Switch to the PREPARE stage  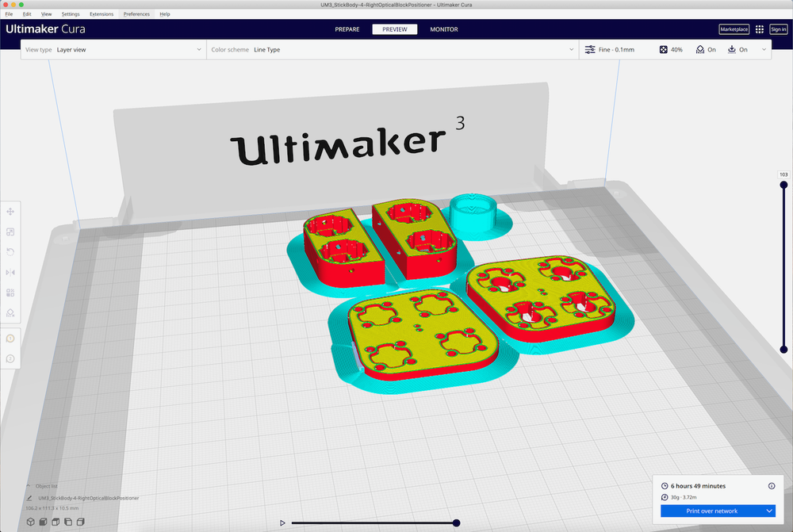point(347,29)
